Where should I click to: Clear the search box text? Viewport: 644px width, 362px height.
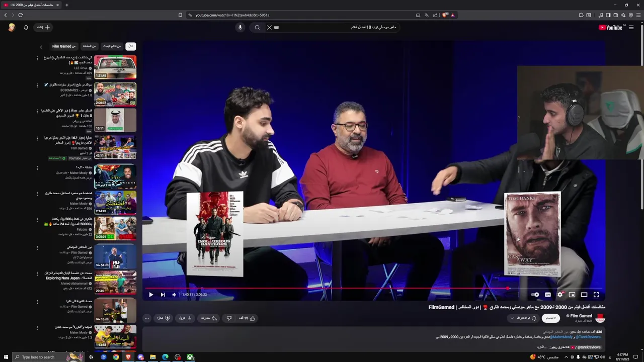point(269,27)
